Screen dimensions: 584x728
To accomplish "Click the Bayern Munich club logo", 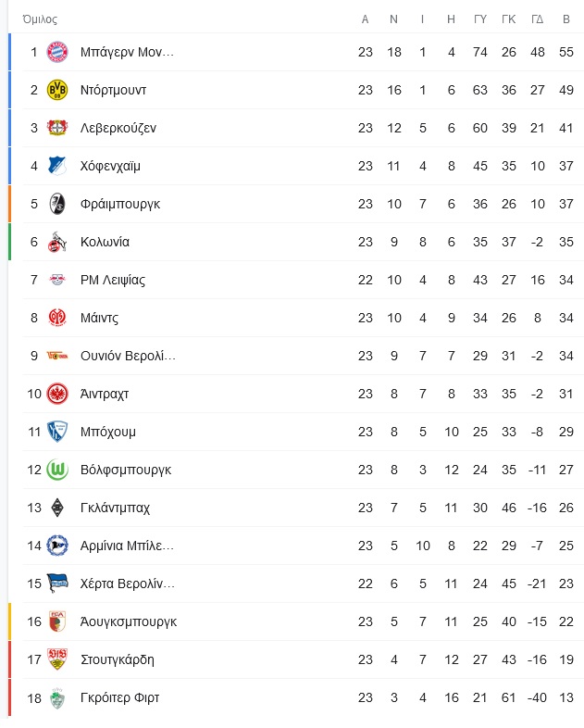I will [x=57, y=52].
